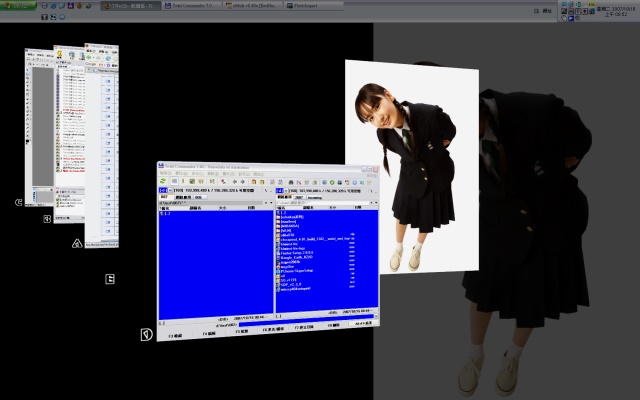Click the F7 new folder button
The image size is (640, 400).
coord(304,327)
